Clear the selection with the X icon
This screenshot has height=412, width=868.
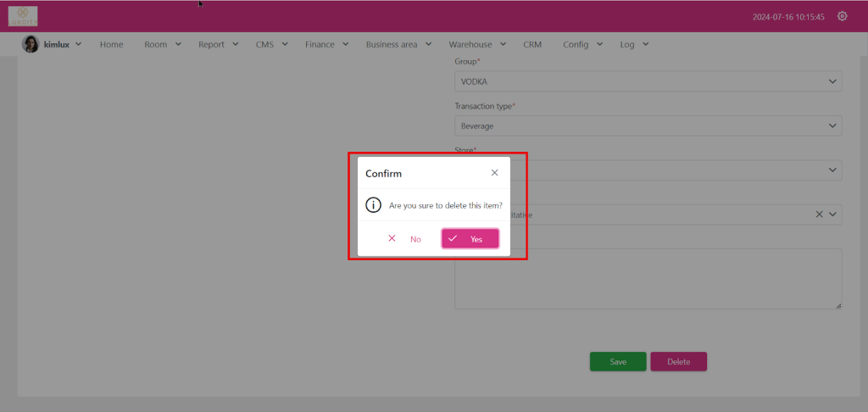coord(819,214)
